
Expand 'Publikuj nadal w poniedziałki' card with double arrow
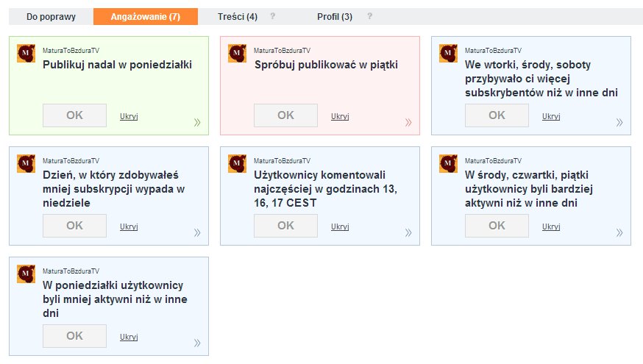(x=197, y=123)
